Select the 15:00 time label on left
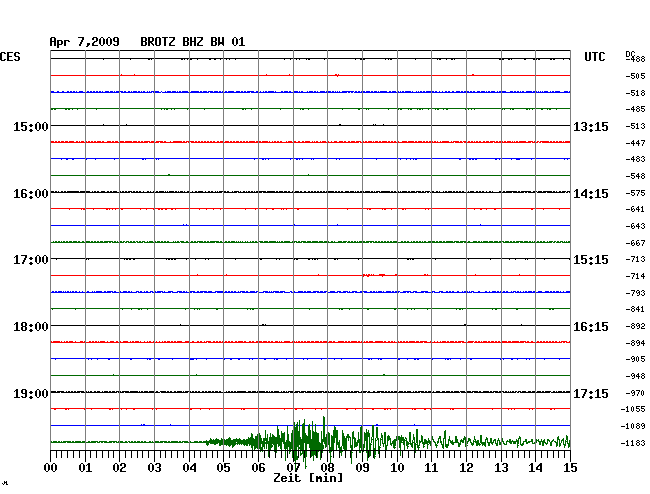The image size is (650, 494). pos(30,126)
